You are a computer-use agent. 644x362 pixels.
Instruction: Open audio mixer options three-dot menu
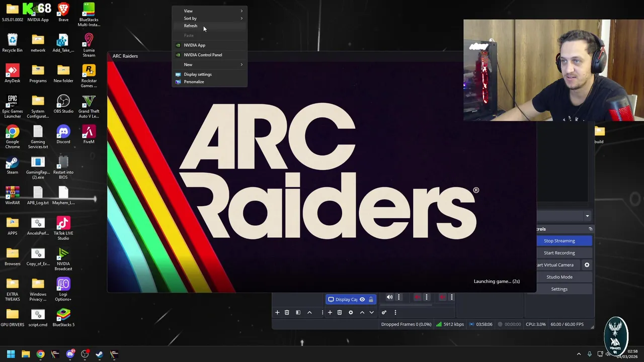(x=395, y=312)
